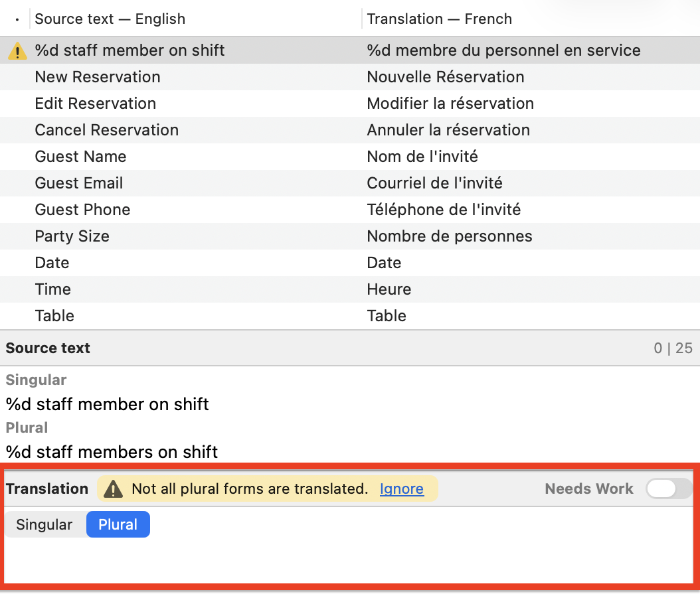Click the plural source "%d staff members on shift"
Viewport: 700px width, 596px height.
[112, 453]
